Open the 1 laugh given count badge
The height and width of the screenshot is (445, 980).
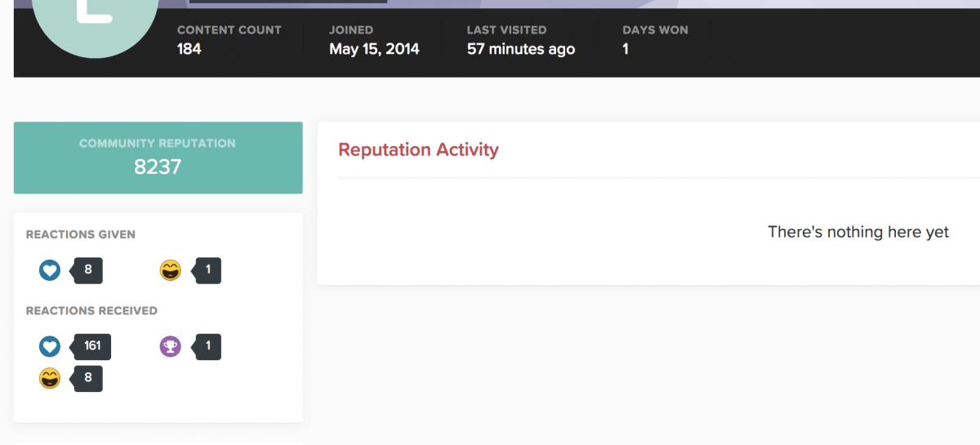click(x=207, y=269)
